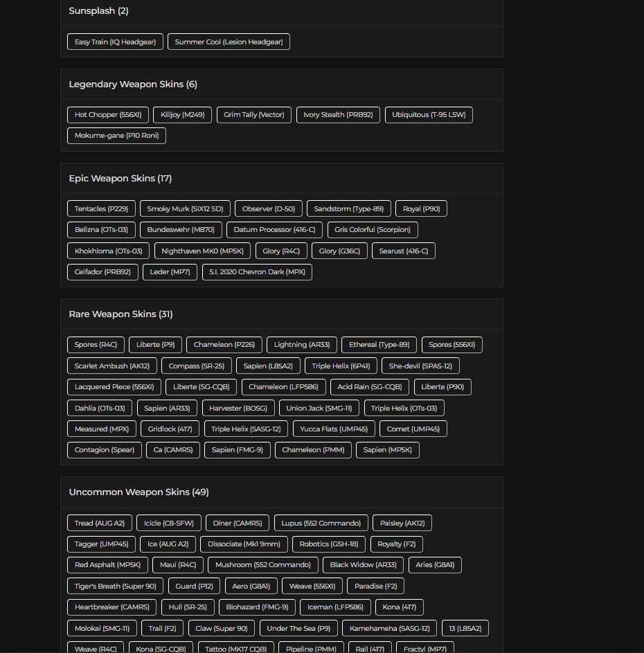Image resolution: width=644 pixels, height=653 pixels.
Task: Choose the Datum Processor (416-C) tag
Action: coord(274,230)
